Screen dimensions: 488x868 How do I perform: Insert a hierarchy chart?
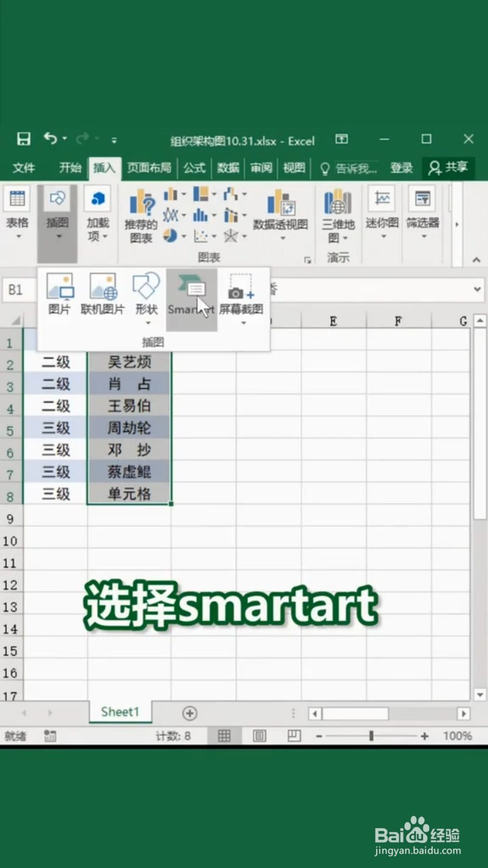point(205,195)
